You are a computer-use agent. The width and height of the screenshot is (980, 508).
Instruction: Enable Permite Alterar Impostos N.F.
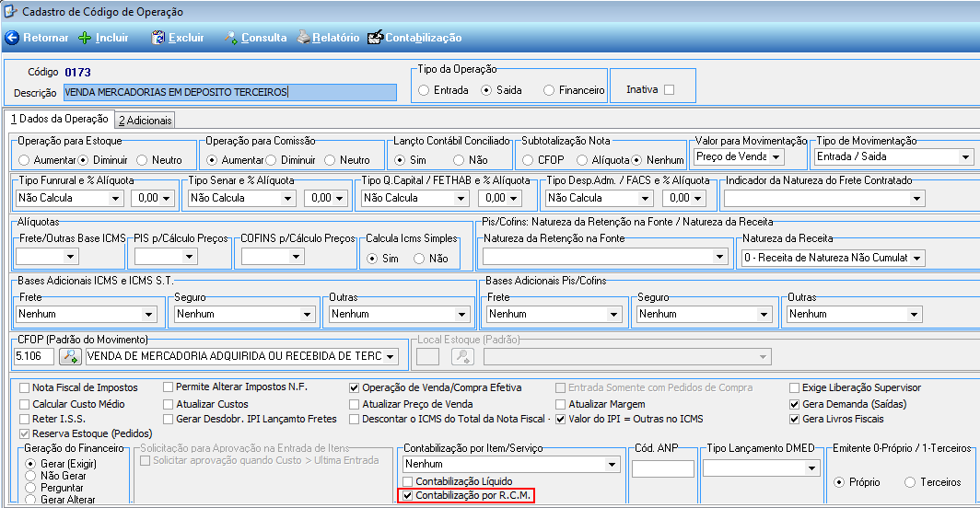tap(169, 387)
